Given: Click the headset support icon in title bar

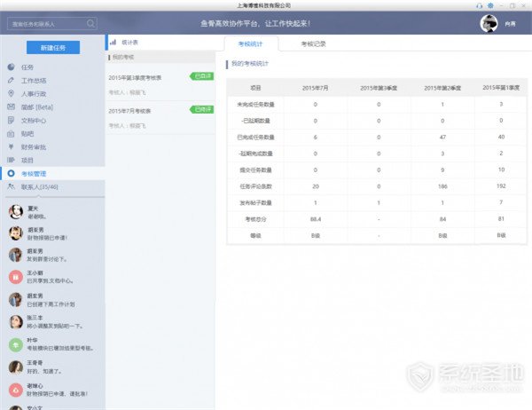Looking at the screenshot, I should (479, 6).
